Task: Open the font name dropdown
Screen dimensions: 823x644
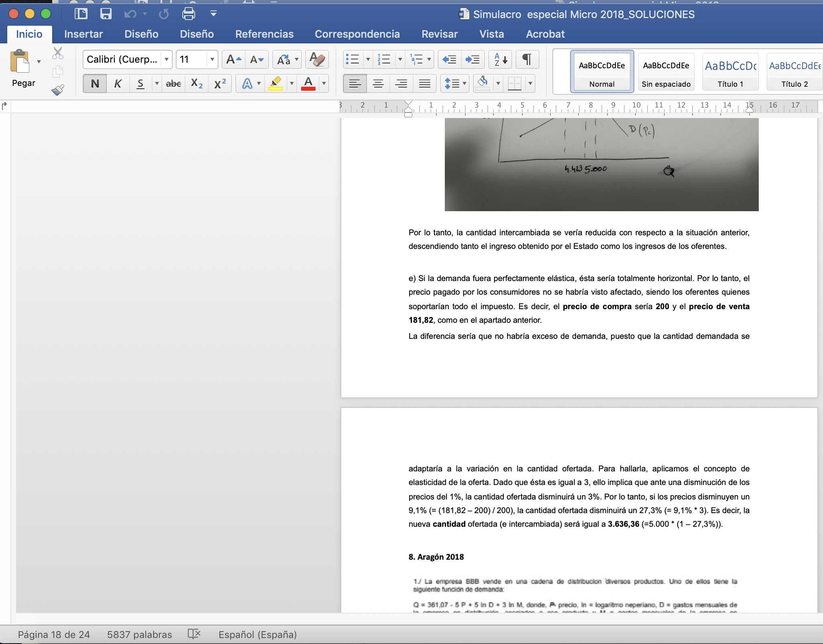Action: coord(166,59)
